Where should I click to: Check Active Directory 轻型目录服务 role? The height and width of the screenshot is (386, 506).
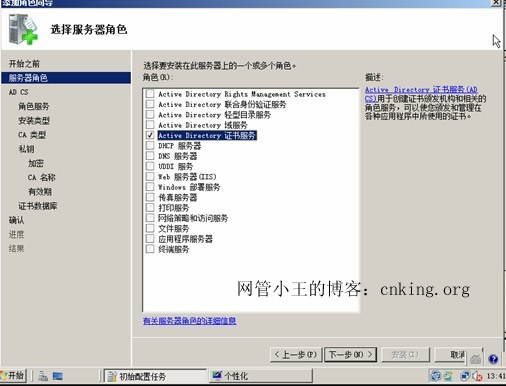150,114
